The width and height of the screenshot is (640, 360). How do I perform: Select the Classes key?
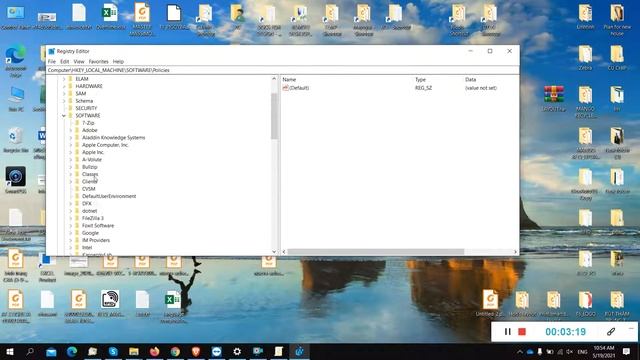(x=90, y=174)
